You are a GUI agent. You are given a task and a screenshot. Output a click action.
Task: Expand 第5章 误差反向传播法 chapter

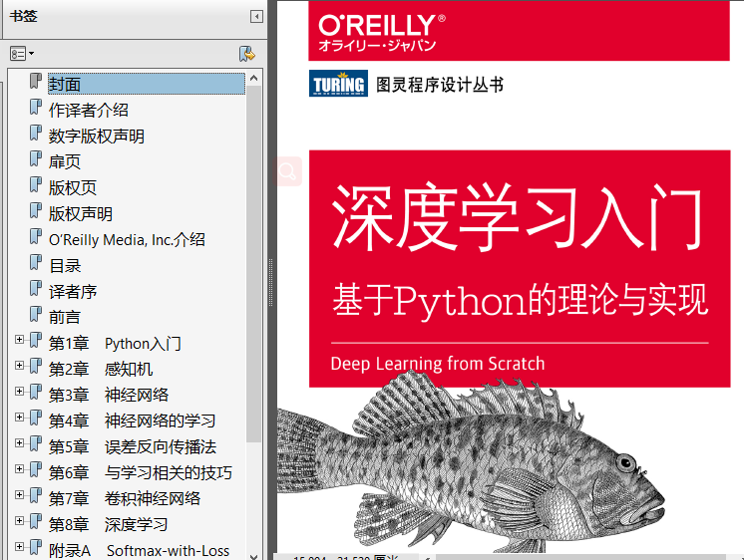(x=19, y=442)
